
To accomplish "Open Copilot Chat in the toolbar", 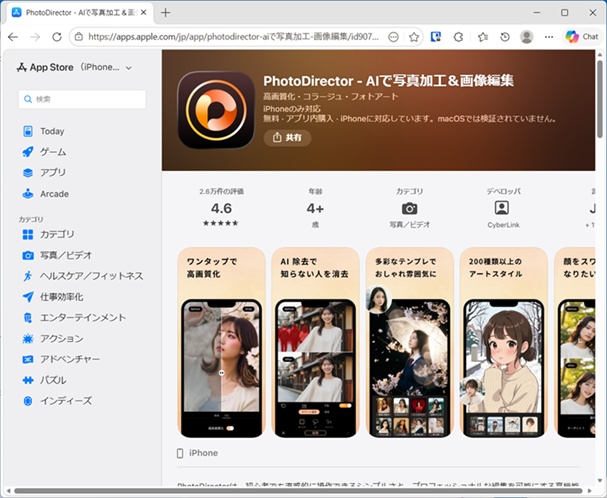I will [582, 37].
